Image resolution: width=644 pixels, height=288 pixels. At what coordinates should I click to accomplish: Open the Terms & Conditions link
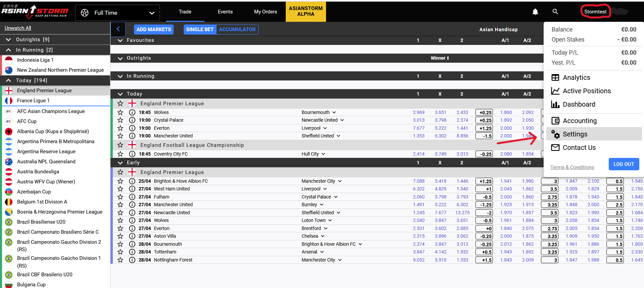(x=572, y=167)
